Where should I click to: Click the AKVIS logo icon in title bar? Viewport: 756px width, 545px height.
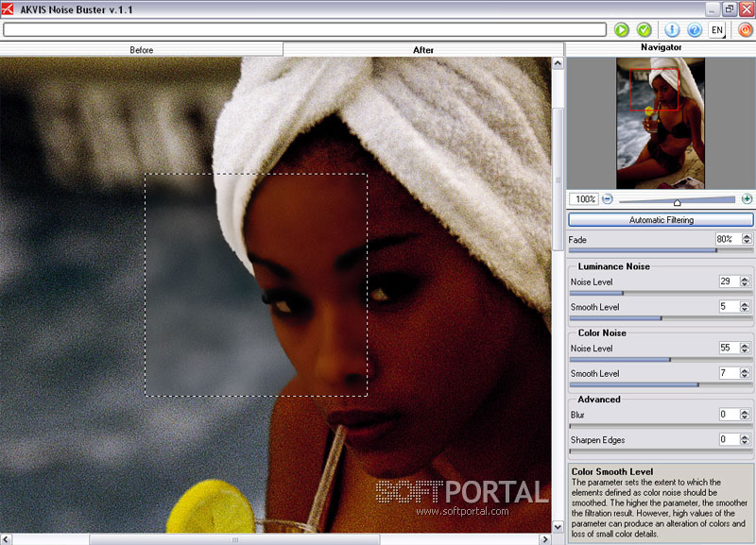[x=9, y=9]
